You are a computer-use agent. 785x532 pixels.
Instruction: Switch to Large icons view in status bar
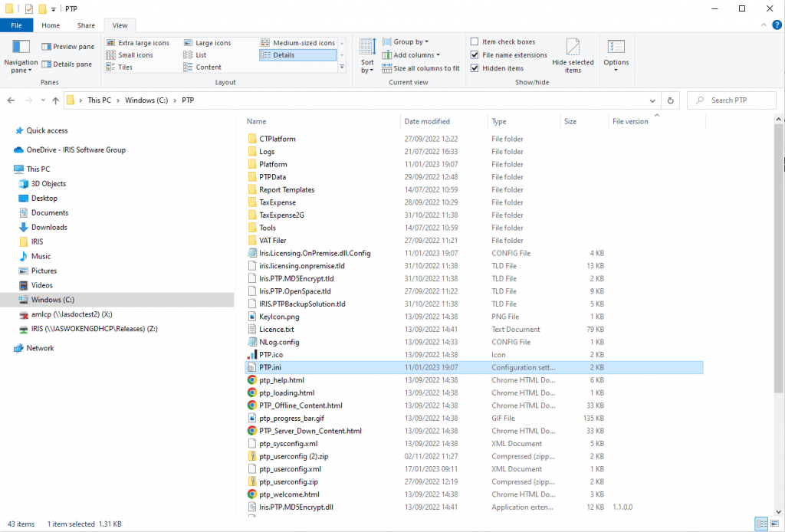coord(774,524)
